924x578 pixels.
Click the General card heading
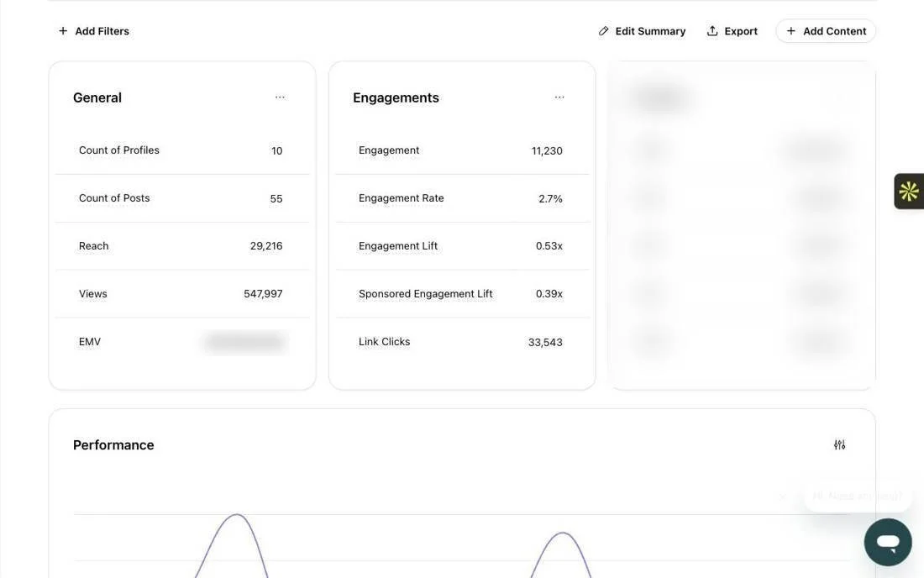pos(97,97)
